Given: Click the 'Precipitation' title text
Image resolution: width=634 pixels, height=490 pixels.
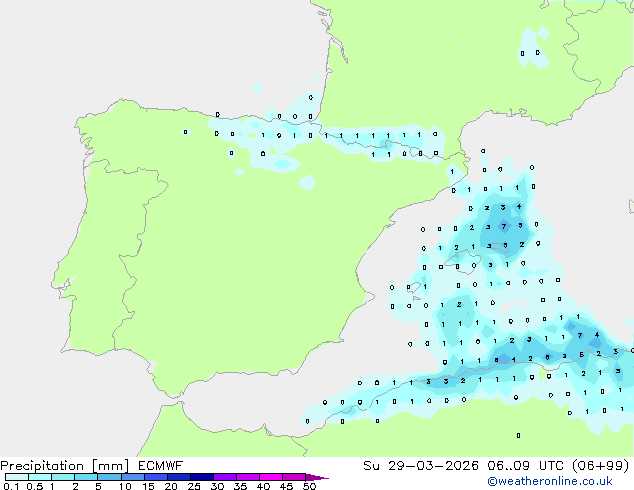Looking at the screenshot, I should click(x=42, y=466).
